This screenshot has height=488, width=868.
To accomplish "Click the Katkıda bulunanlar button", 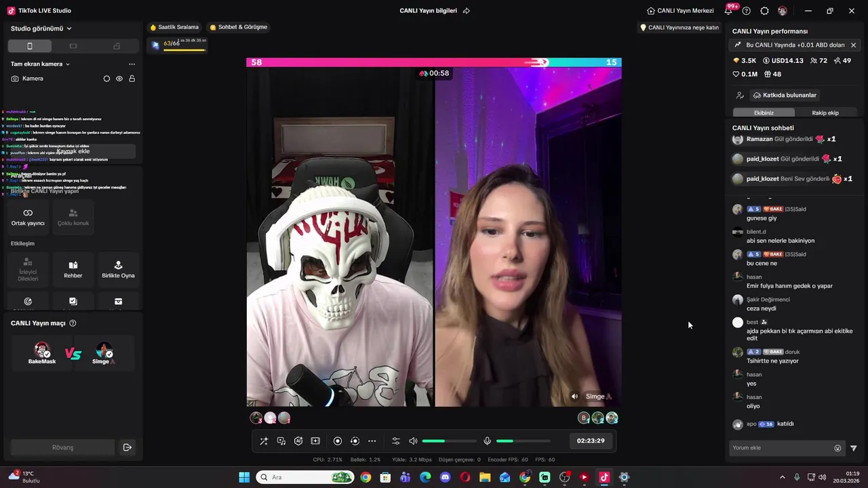I will pyautogui.click(x=784, y=95).
